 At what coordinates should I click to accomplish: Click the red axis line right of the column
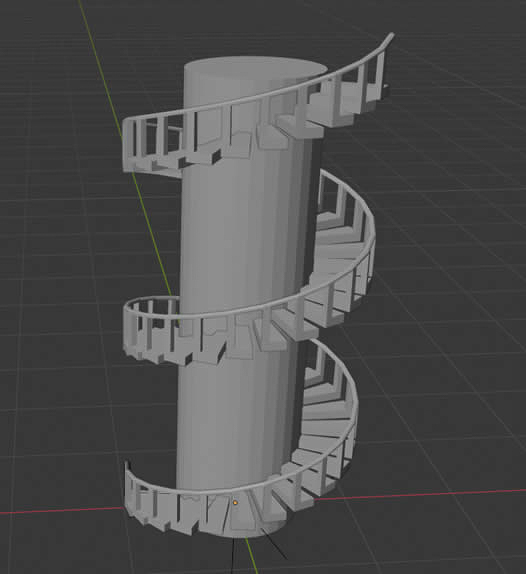(421, 494)
